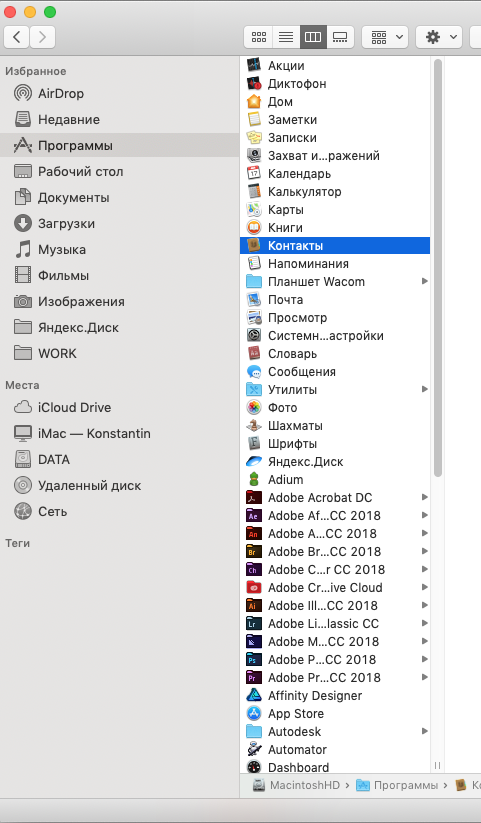Viewport: 481px width, 823px height.
Task: Select the Карты app
Action: 335,209
